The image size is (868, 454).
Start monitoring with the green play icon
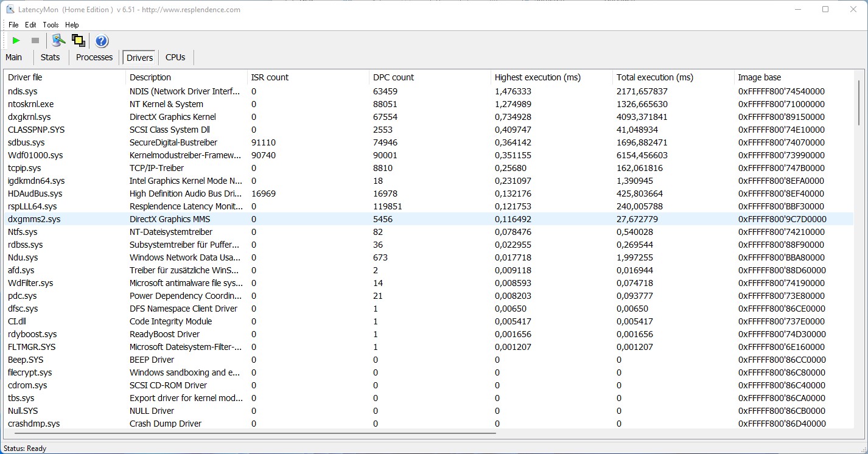[x=16, y=41]
